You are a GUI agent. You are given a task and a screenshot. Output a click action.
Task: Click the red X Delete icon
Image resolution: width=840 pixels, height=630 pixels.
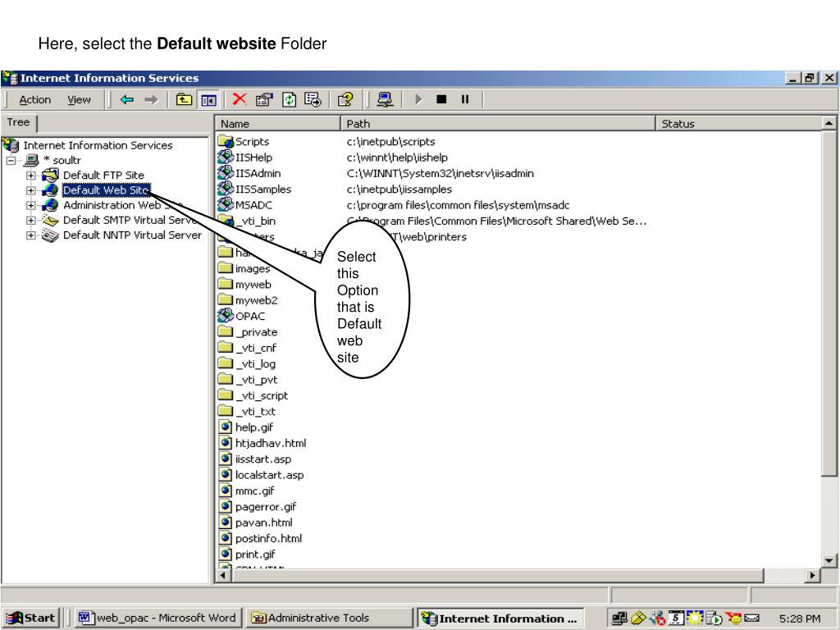[x=240, y=99]
